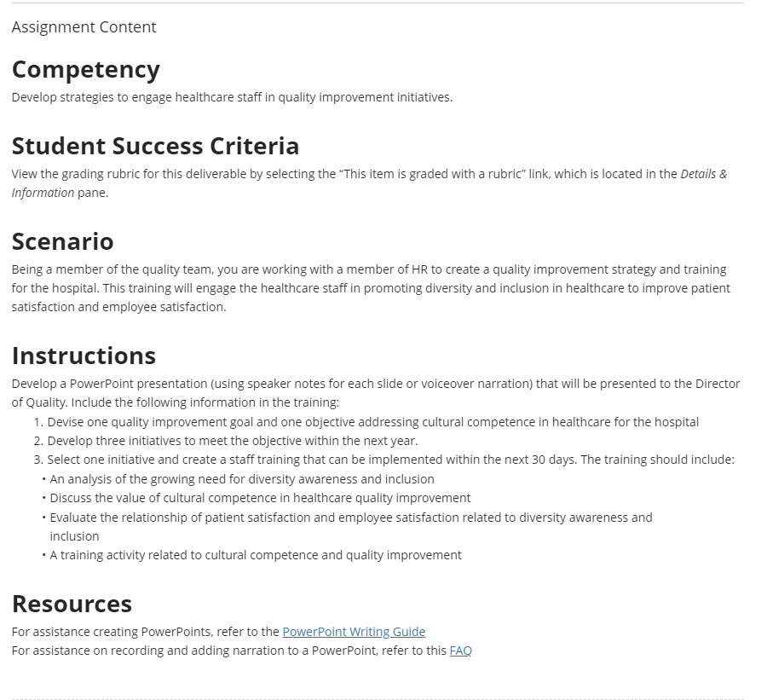Click the Scenario heading
The width and height of the screenshot is (767, 700).
62,241
